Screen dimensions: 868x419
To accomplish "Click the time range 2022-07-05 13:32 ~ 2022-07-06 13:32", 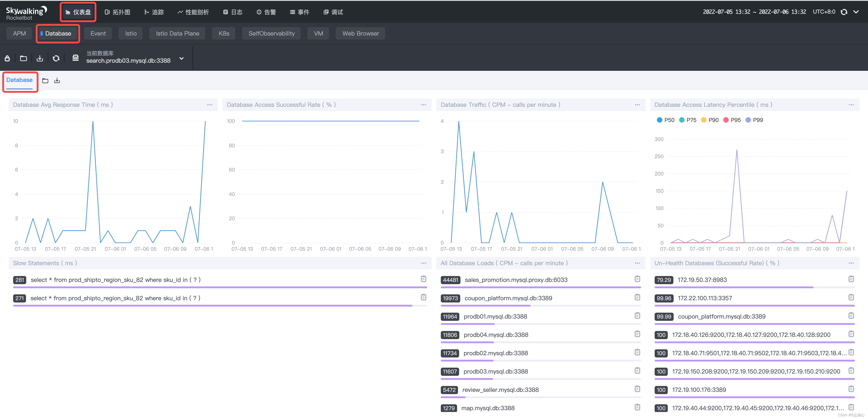I will (x=754, y=12).
